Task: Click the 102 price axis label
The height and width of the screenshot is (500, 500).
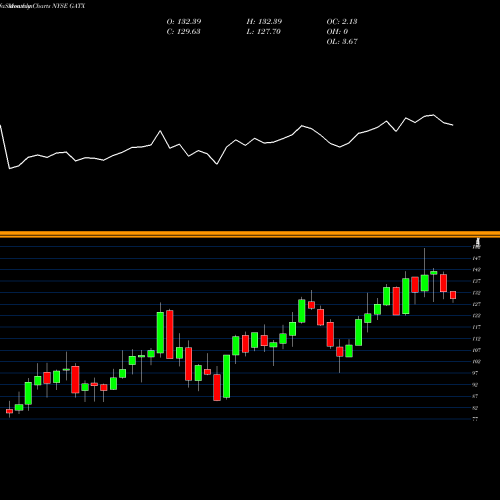Action: point(476,362)
